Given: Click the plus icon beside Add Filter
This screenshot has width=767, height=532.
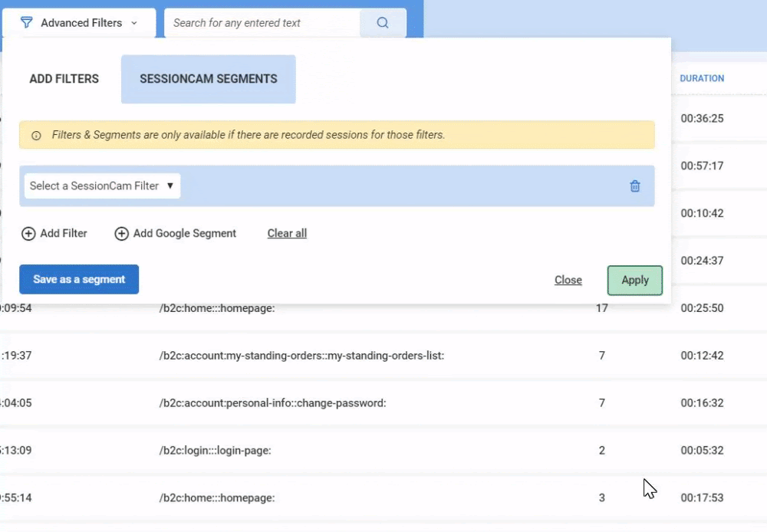Looking at the screenshot, I should click(28, 234).
